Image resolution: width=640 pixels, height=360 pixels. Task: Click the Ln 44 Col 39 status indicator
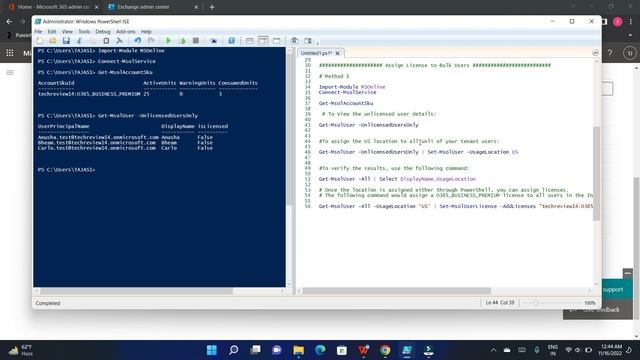500,303
